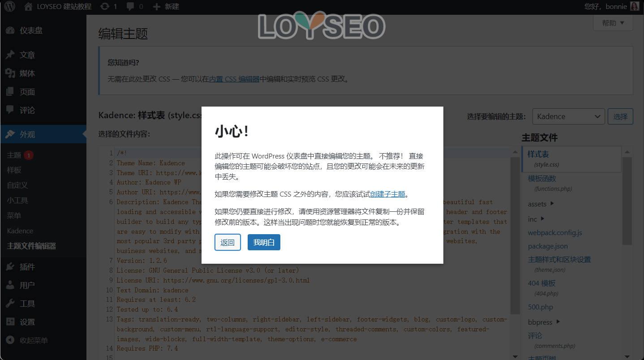
Task: Open the 自定义 submenu item
Action: point(17,185)
